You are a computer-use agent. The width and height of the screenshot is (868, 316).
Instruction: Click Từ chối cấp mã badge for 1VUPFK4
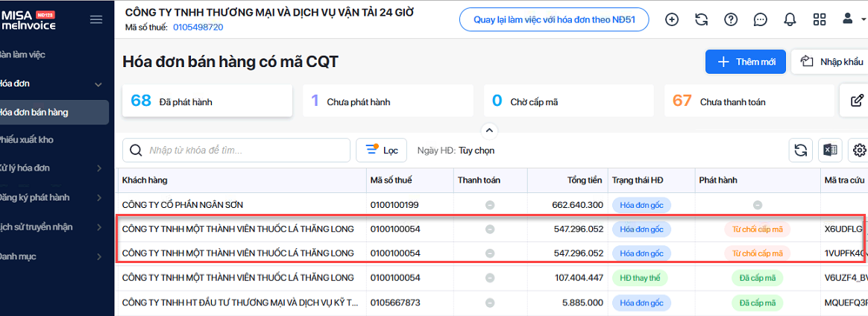[758, 253]
